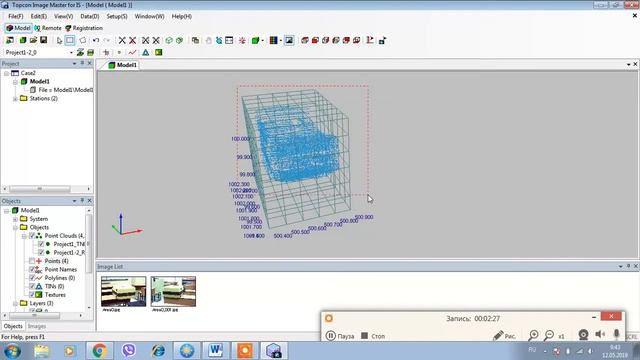Toggle the Point Names checkbox
This screenshot has height=360, width=640.
point(32,269)
